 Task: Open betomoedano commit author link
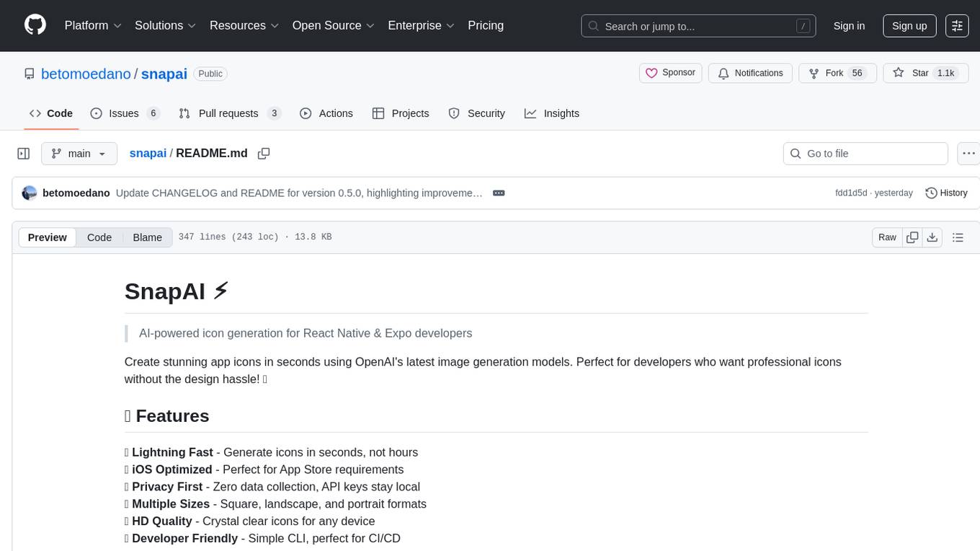pyautogui.click(x=76, y=193)
